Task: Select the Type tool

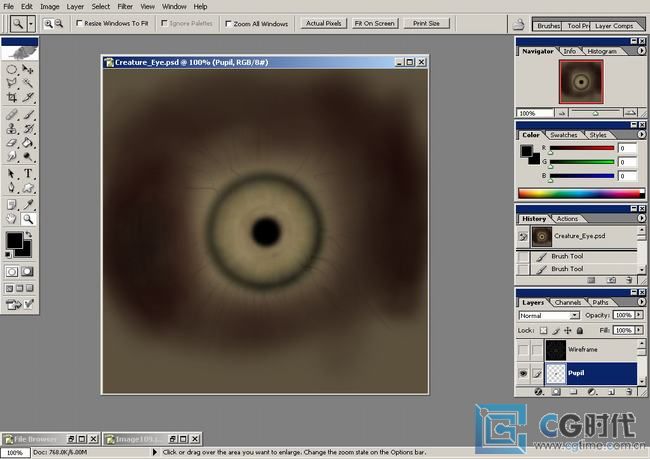Action: coord(28,174)
